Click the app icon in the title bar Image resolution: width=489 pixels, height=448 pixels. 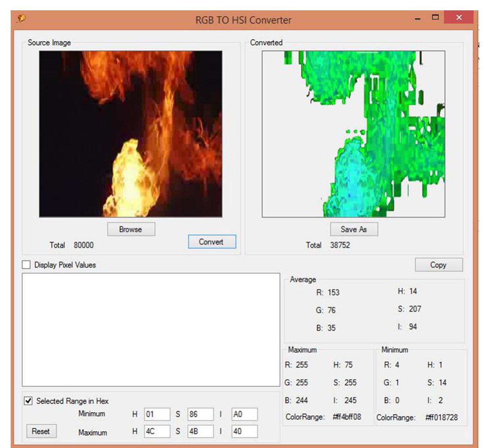21,18
